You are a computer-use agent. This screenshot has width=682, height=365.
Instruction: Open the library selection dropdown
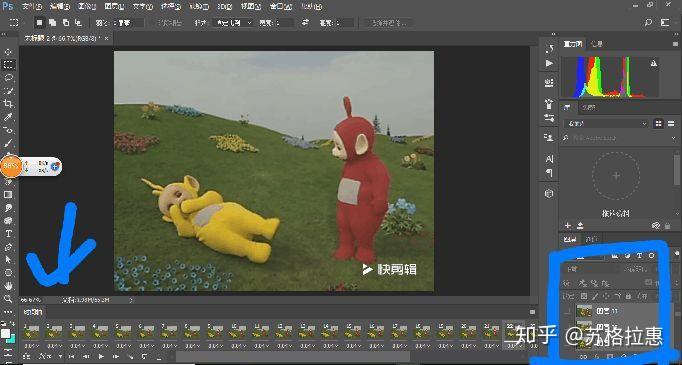point(606,124)
